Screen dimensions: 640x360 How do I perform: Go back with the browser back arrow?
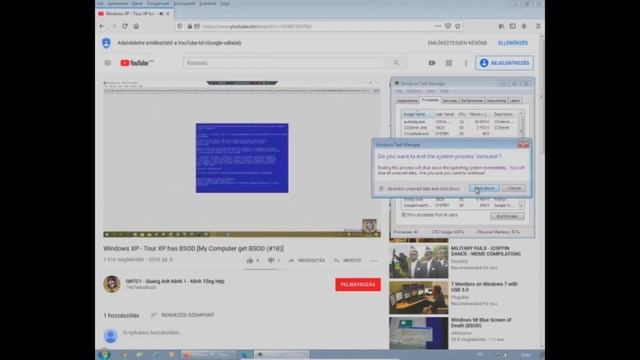tap(102, 26)
